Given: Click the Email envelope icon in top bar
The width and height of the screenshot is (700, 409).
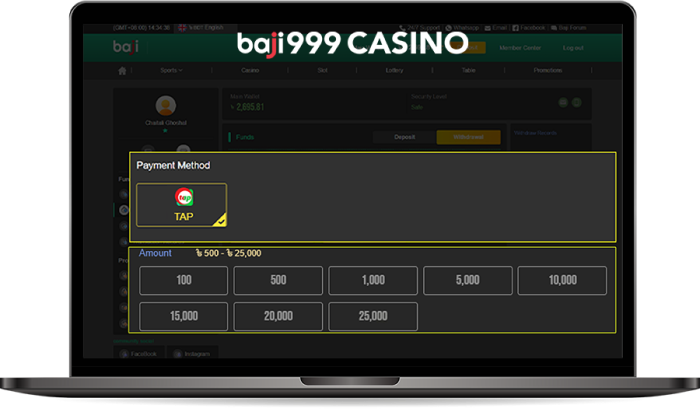Looking at the screenshot, I should pos(488,28).
